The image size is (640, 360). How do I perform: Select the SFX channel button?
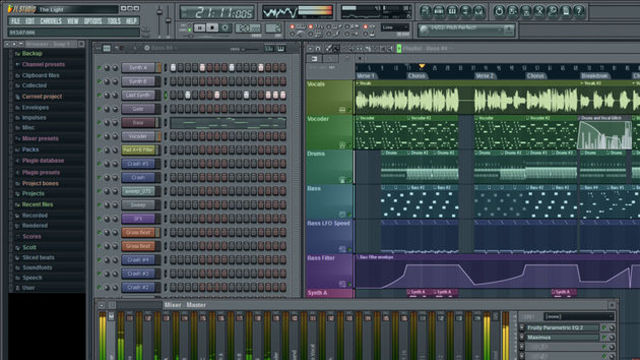click(138, 219)
